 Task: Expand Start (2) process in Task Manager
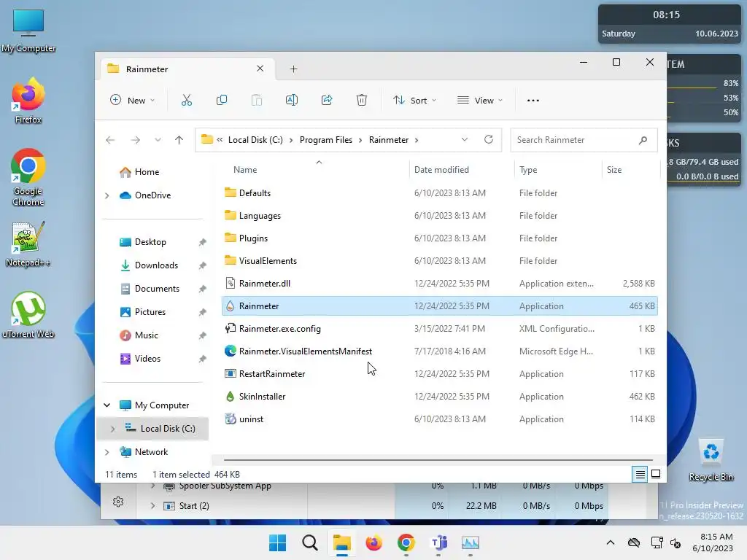(x=152, y=506)
